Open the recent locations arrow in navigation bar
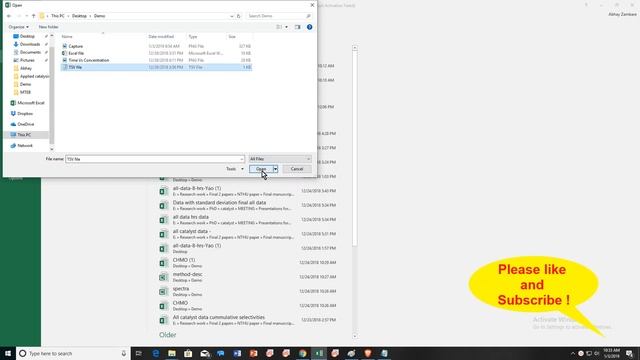This screenshot has width=640, height=360. [x=27, y=16]
